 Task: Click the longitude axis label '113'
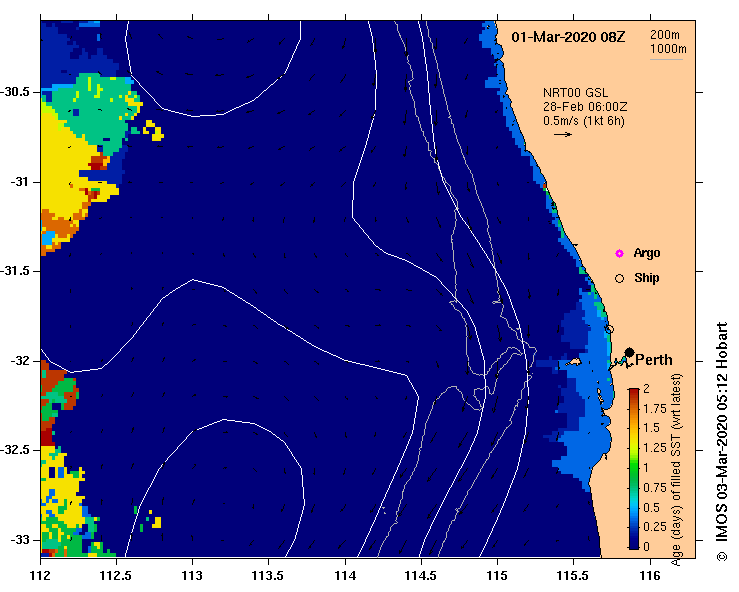click(192, 576)
